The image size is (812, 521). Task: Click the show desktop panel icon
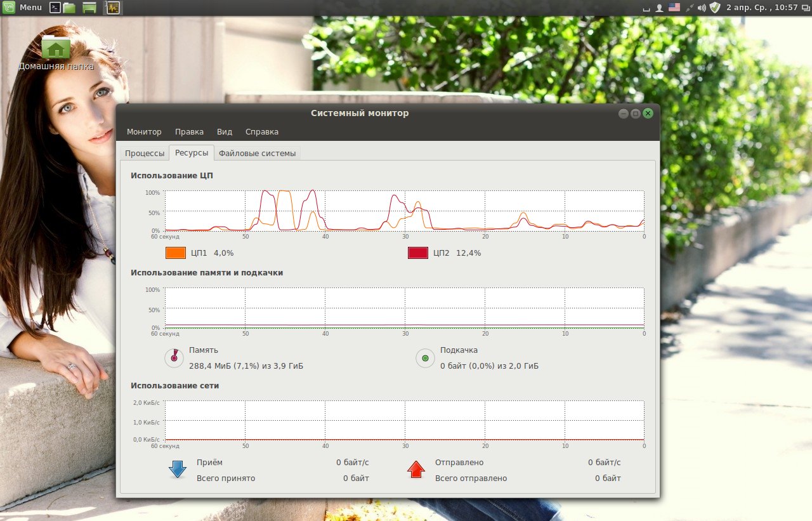pyautogui.click(x=89, y=8)
